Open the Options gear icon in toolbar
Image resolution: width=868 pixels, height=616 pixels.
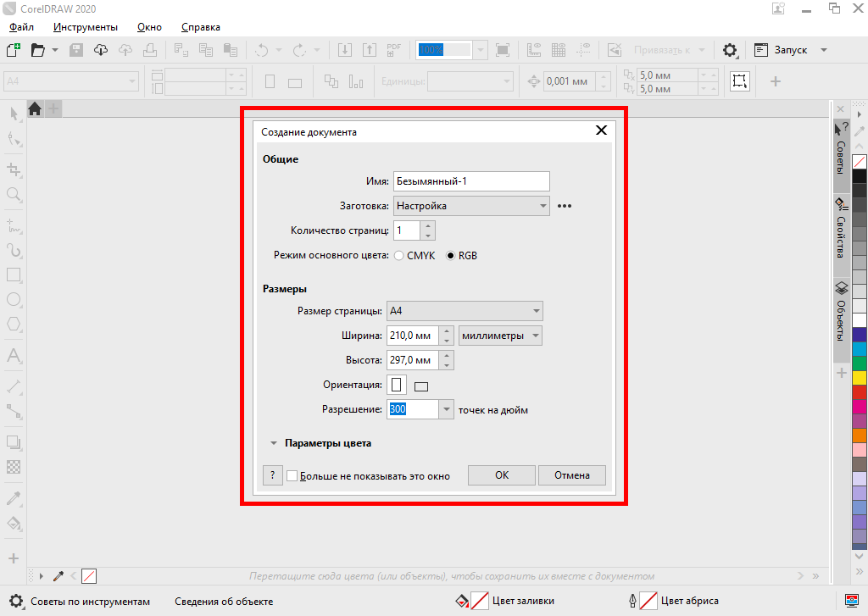tap(730, 50)
